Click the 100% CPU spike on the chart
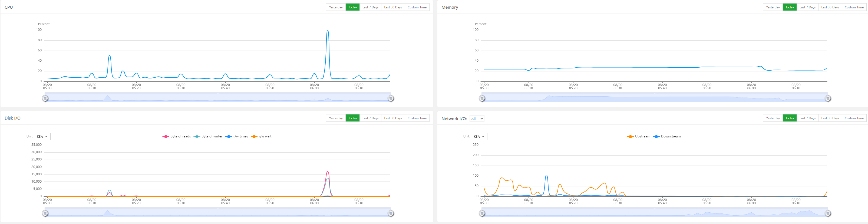 point(328,31)
